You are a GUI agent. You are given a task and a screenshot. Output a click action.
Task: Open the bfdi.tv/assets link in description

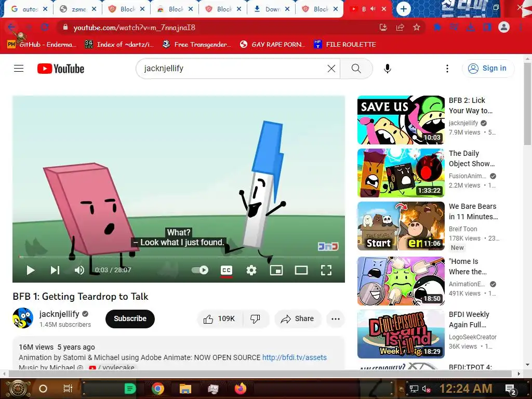[x=295, y=357]
